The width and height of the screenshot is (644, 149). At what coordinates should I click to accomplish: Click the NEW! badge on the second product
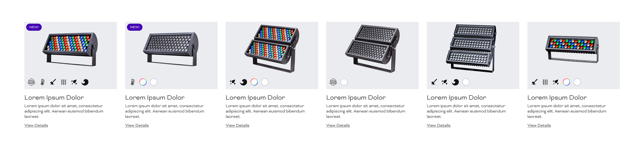coord(135,27)
